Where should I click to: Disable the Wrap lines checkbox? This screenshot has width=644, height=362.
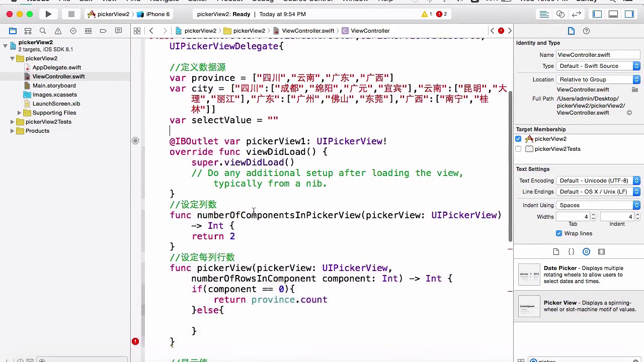pos(559,233)
